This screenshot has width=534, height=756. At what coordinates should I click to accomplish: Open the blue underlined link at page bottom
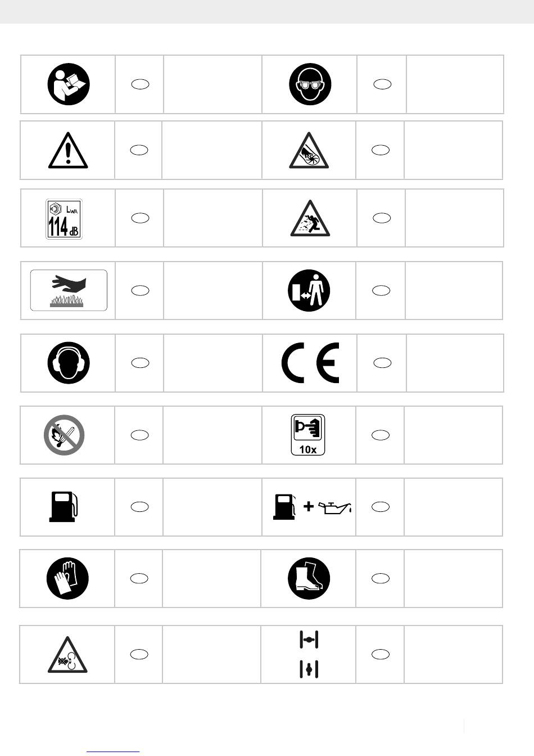pos(114,751)
